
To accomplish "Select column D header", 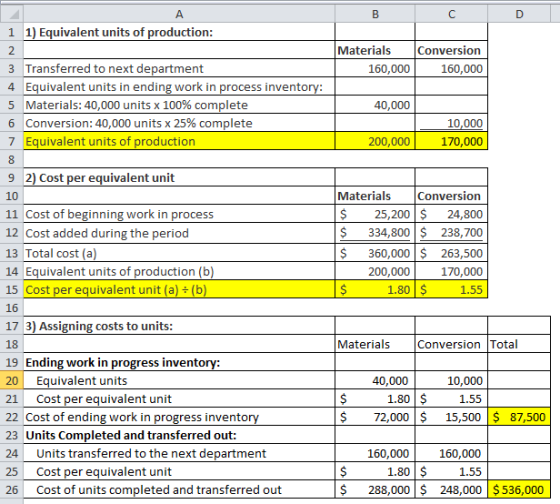I will click(519, 14).
